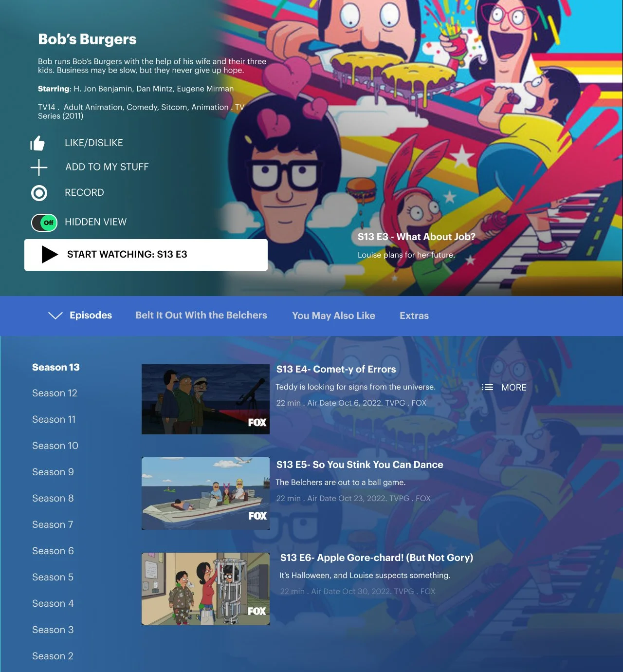Open the So You Stink You Can Dance thumbnail

click(205, 493)
